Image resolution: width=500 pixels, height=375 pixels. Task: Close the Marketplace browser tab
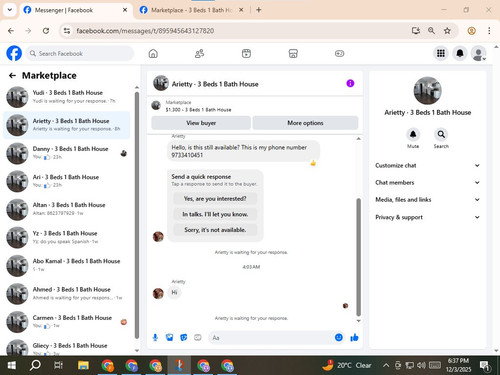click(241, 10)
